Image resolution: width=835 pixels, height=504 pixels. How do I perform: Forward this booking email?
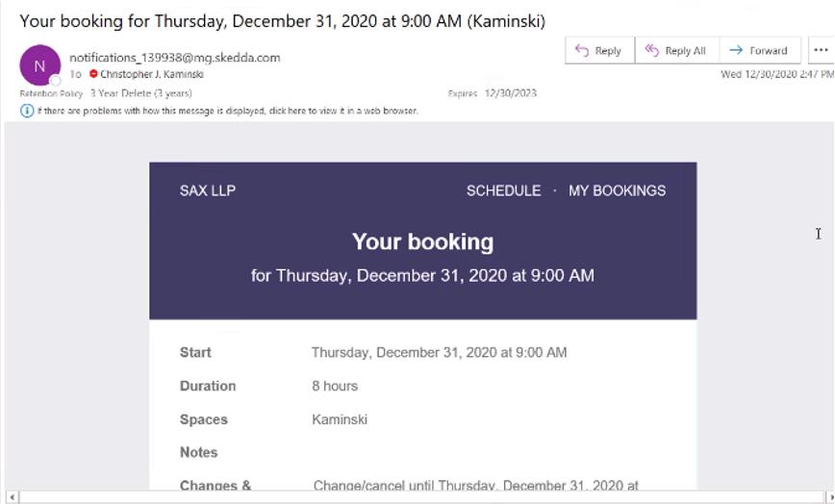coord(758,51)
